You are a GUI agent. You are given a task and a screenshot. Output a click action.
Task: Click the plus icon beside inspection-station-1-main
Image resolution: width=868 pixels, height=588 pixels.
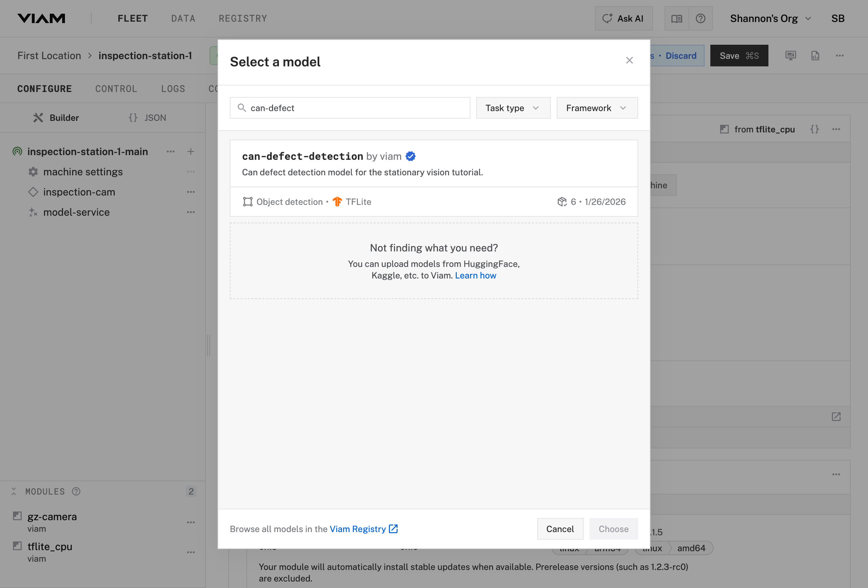(191, 152)
